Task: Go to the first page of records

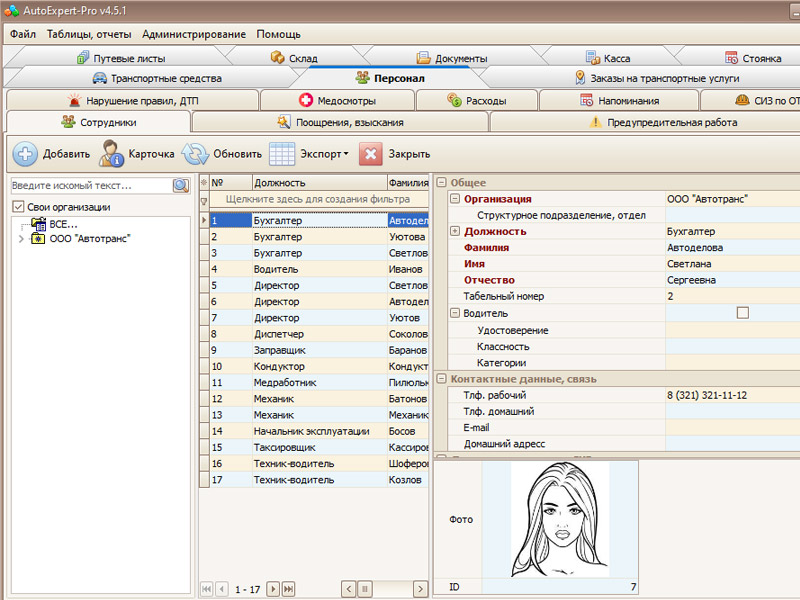Action: pyautogui.click(x=207, y=589)
